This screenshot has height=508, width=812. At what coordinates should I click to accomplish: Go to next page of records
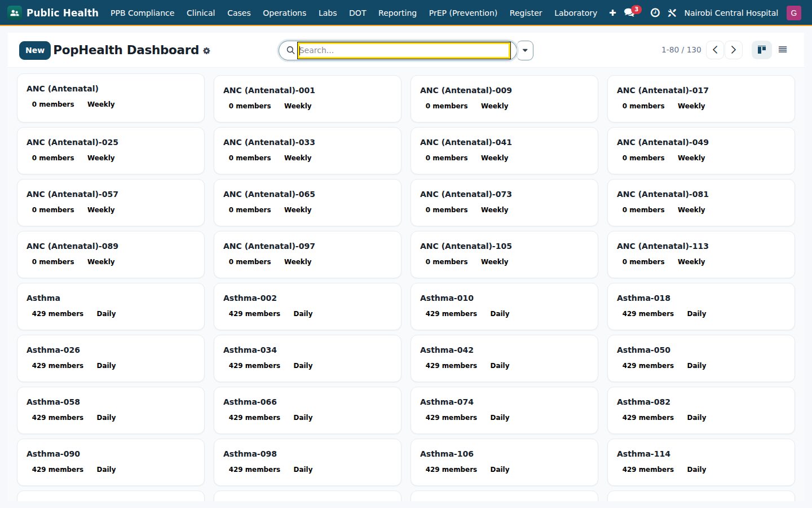(x=733, y=50)
